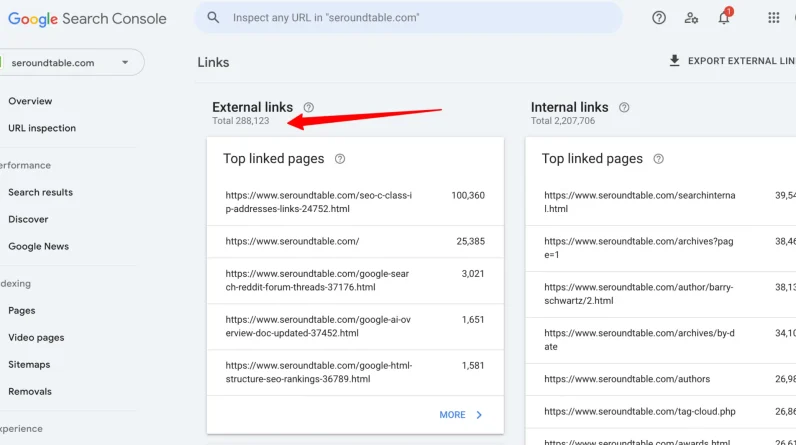The image size is (796, 445).
Task: Click the Google Search Console logo
Action: 87,19
